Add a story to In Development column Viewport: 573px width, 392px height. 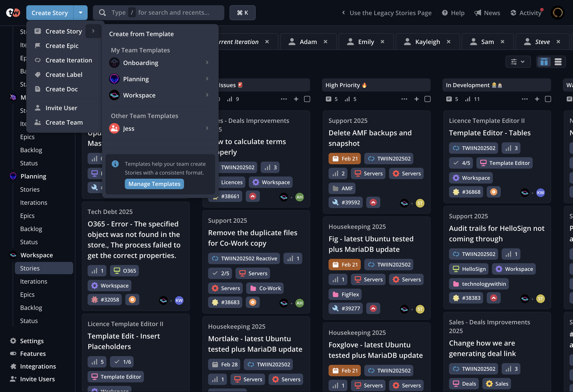coord(537,99)
